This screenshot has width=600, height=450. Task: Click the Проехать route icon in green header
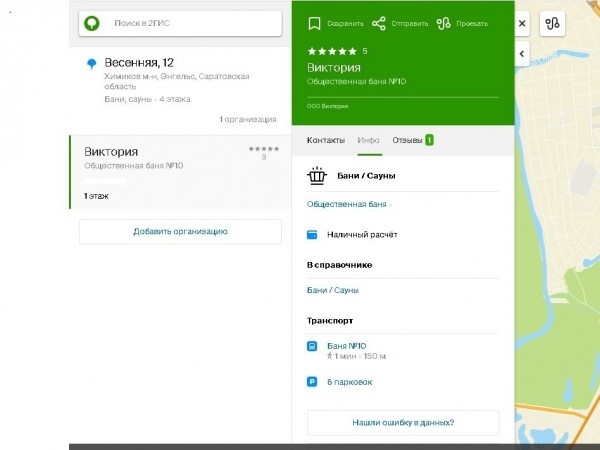[x=443, y=24]
